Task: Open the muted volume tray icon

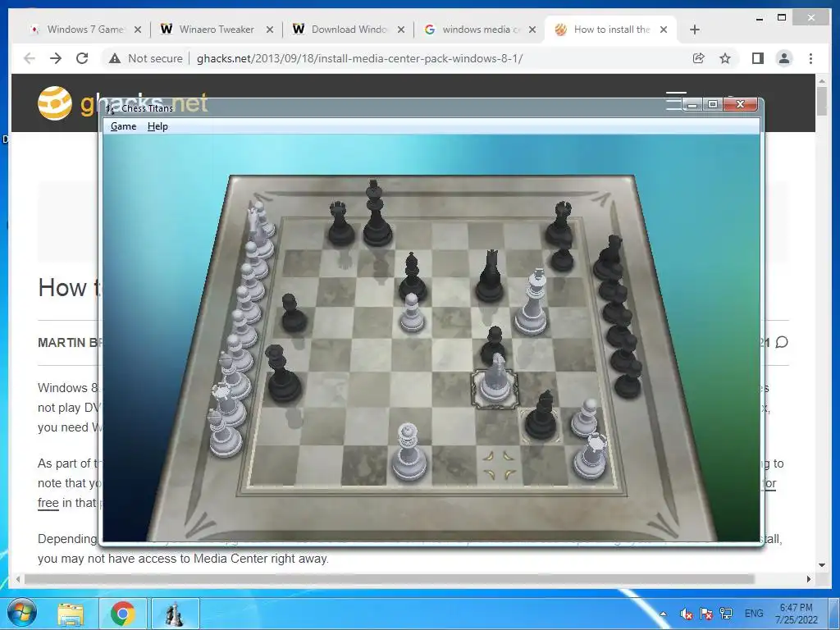Action: 687,614
